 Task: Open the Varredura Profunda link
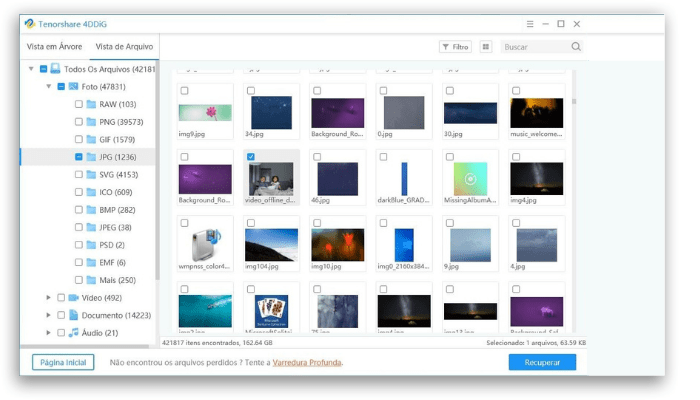pos(307,362)
